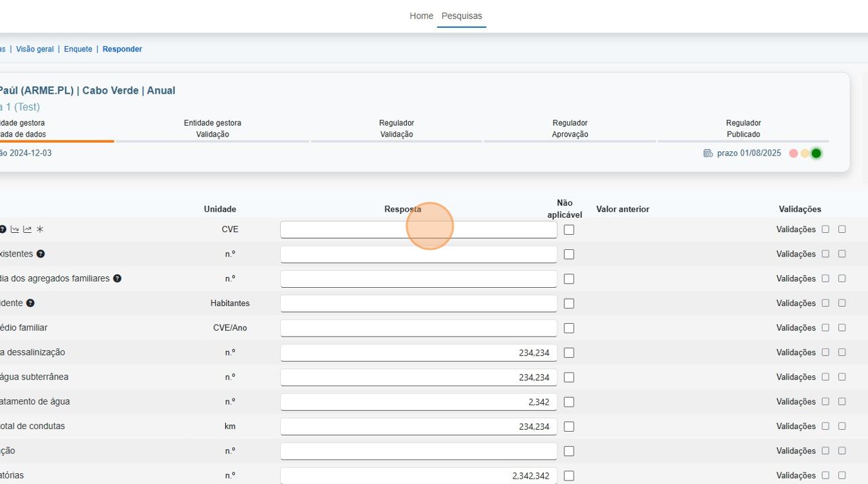Check Não aplicável on the CVE row
The image size is (868, 484).
[x=569, y=229]
